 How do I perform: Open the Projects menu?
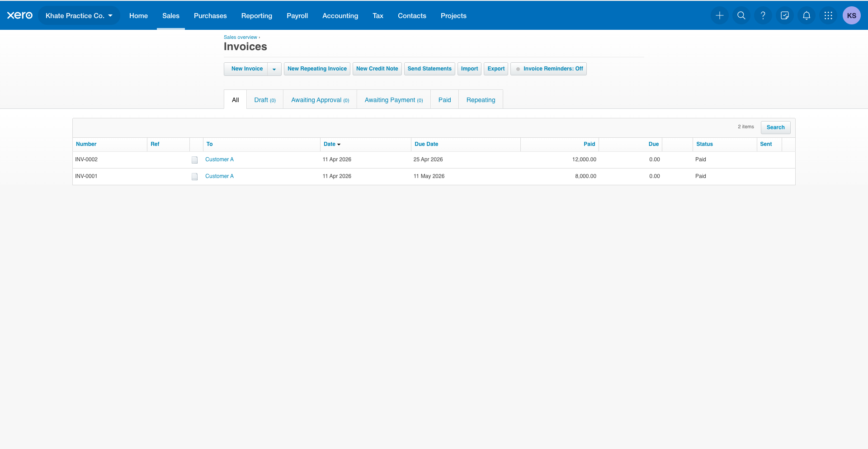point(453,15)
